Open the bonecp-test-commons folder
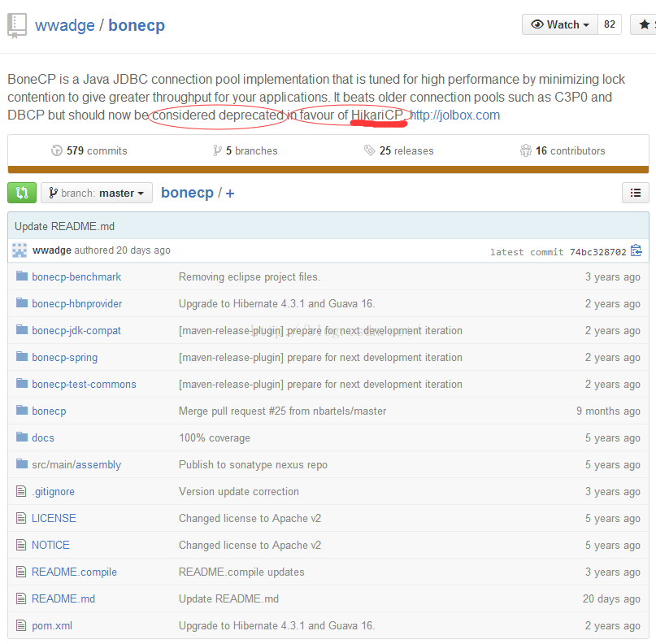The width and height of the screenshot is (656, 644). (x=84, y=384)
